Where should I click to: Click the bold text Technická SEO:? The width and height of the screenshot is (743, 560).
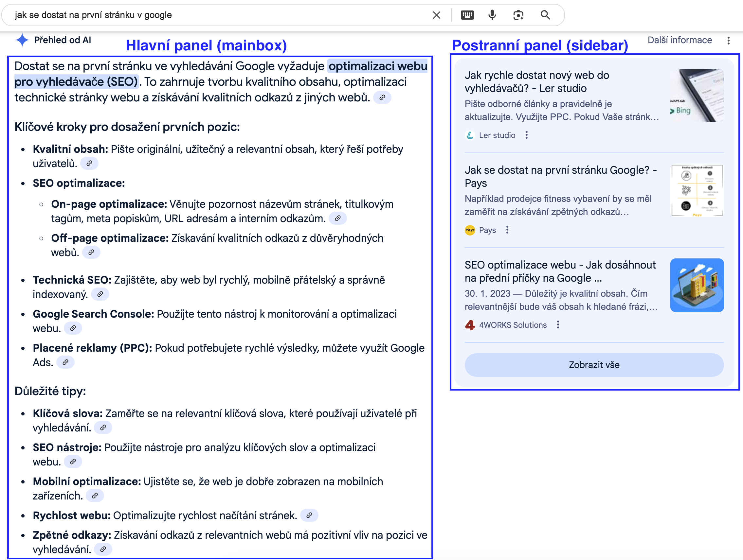(72, 280)
